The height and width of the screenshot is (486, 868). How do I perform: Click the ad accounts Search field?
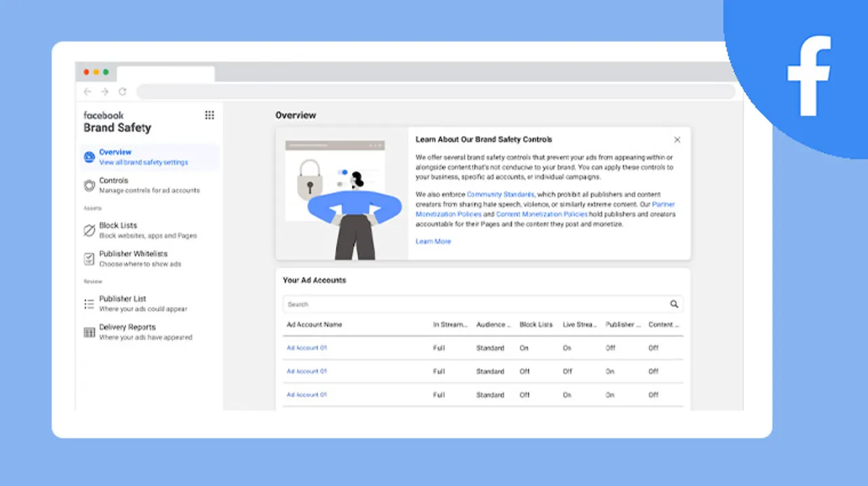(x=483, y=305)
